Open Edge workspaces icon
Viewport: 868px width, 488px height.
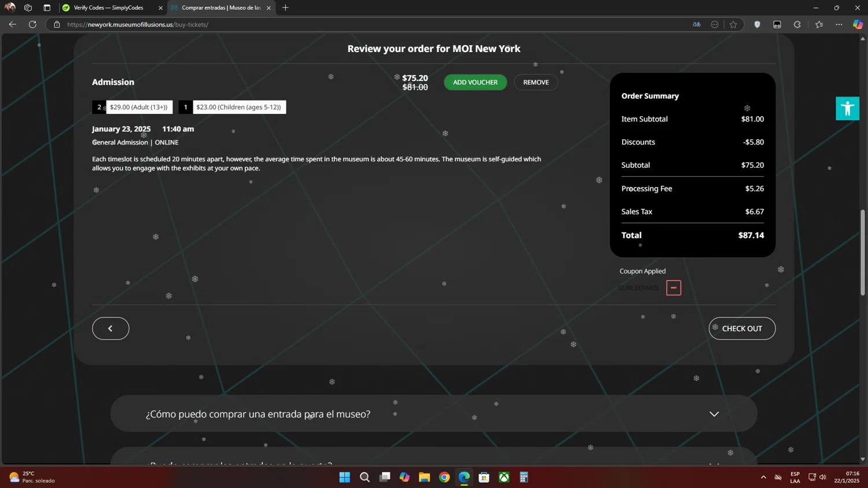coord(28,8)
